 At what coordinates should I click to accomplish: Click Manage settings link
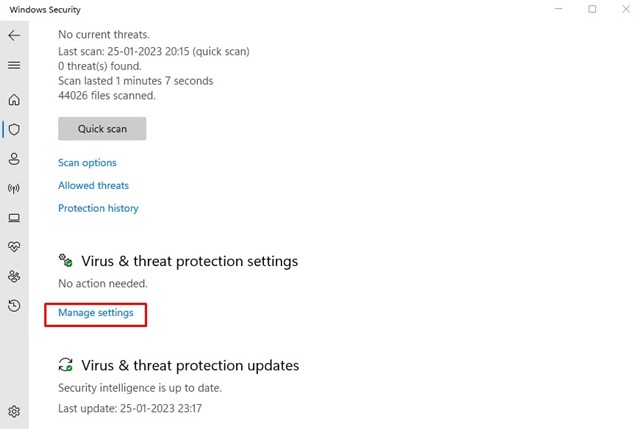pyautogui.click(x=96, y=313)
